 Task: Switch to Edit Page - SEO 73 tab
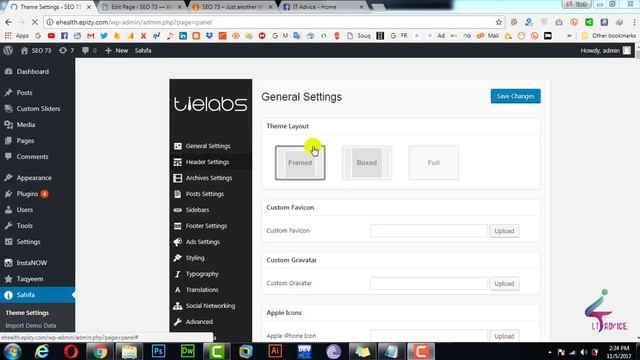coord(141,7)
